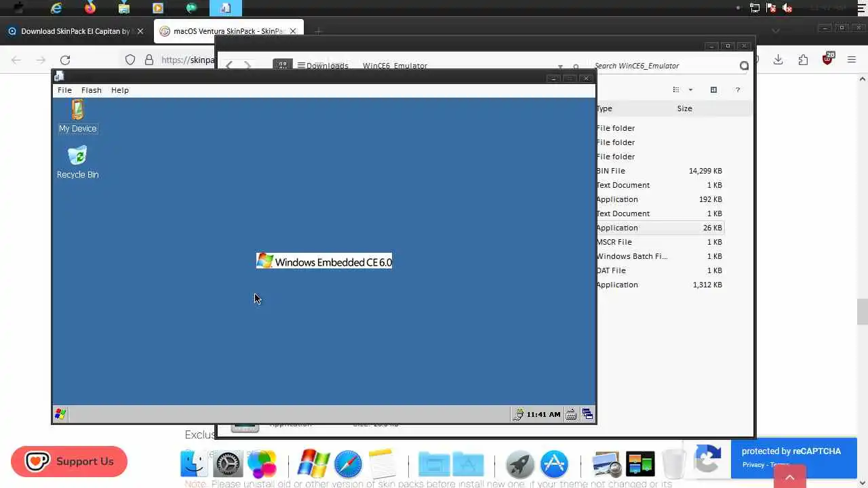Click media player icon in top taskbar

(x=158, y=8)
